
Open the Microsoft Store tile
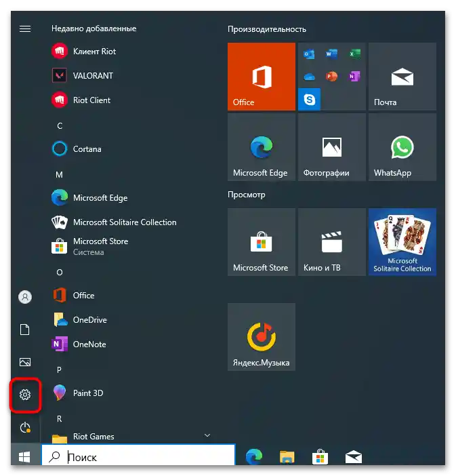tap(262, 242)
